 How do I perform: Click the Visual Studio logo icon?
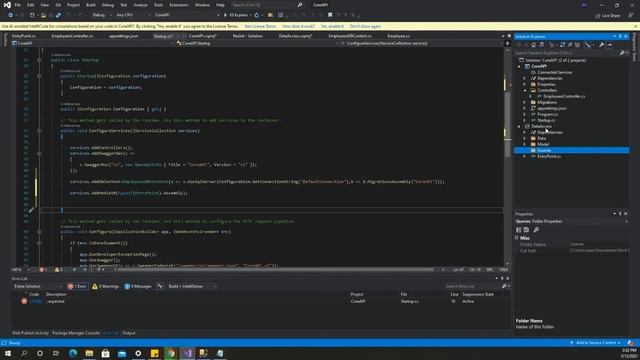pyautogui.click(x=7, y=5)
